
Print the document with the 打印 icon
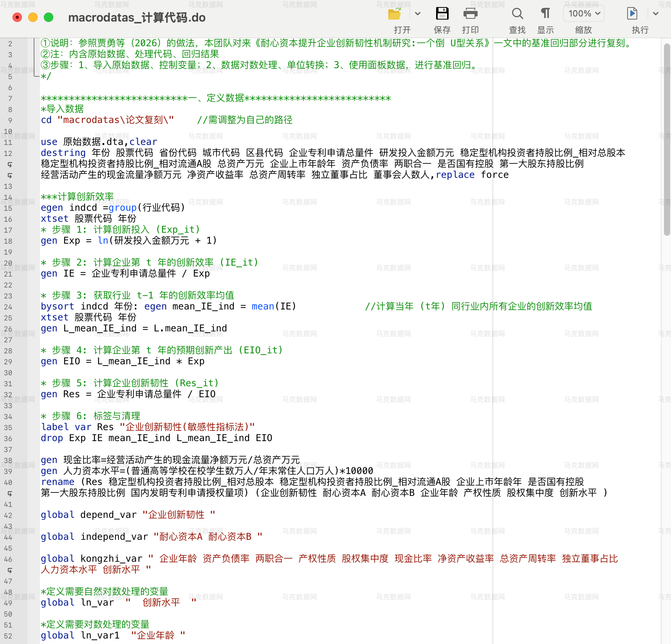click(471, 14)
